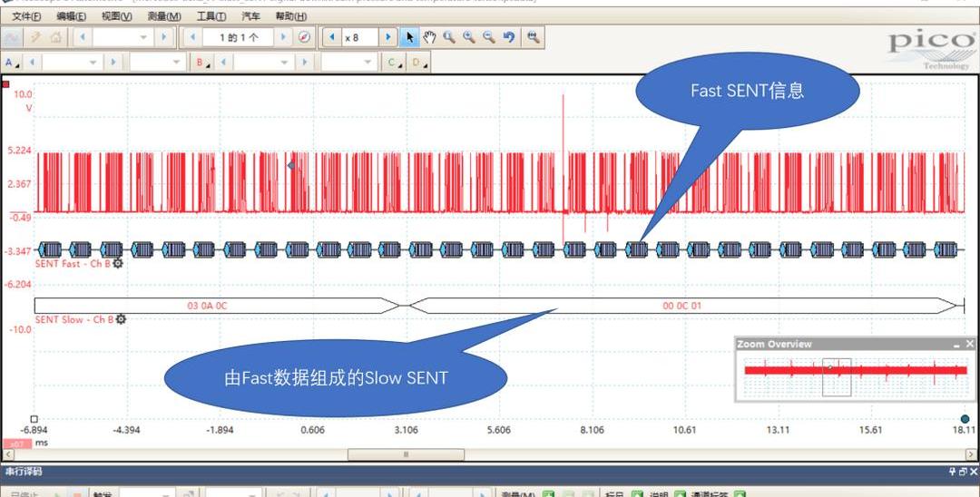Click the x07 ms time unit label
The height and width of the screenshot is (497, 980).
pyautogui.click(x=25, y=443)
